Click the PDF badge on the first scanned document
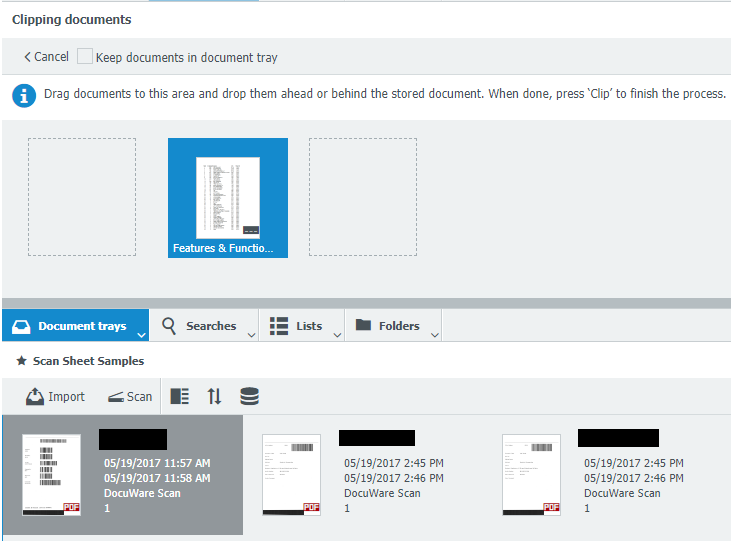The image size is (731, 541). click(72, 508)
